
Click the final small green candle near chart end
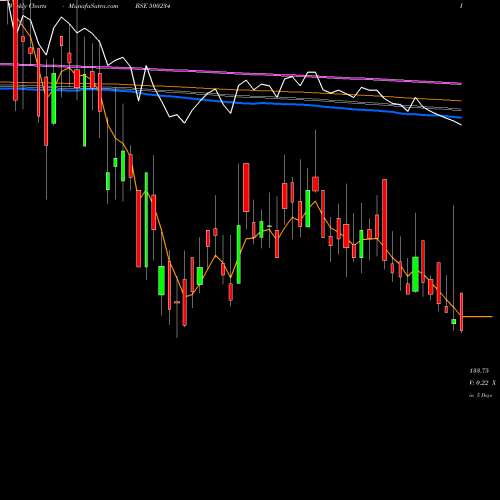point(454,321)
